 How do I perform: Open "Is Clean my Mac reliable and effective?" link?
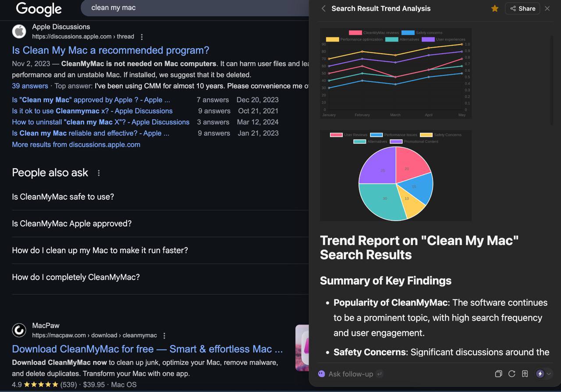[x=90, y=133]
